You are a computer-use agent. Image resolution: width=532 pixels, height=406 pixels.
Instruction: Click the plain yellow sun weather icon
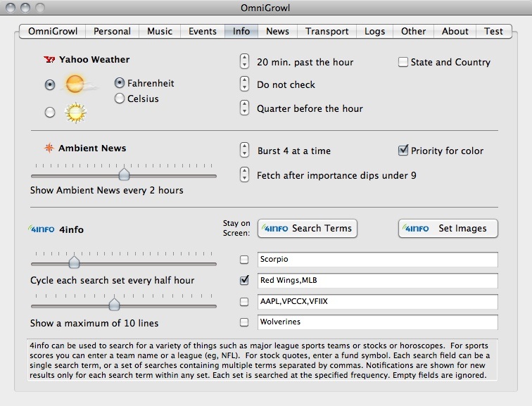75,112
